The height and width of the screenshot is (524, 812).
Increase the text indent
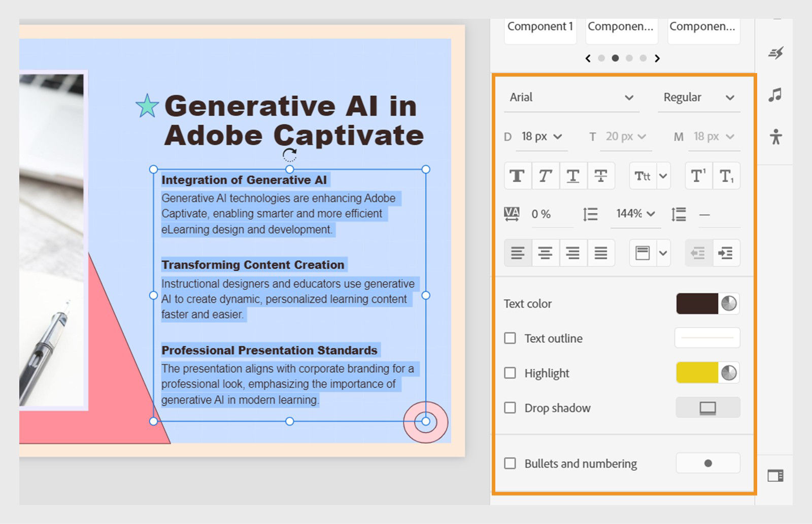click(x=726, y=253)
